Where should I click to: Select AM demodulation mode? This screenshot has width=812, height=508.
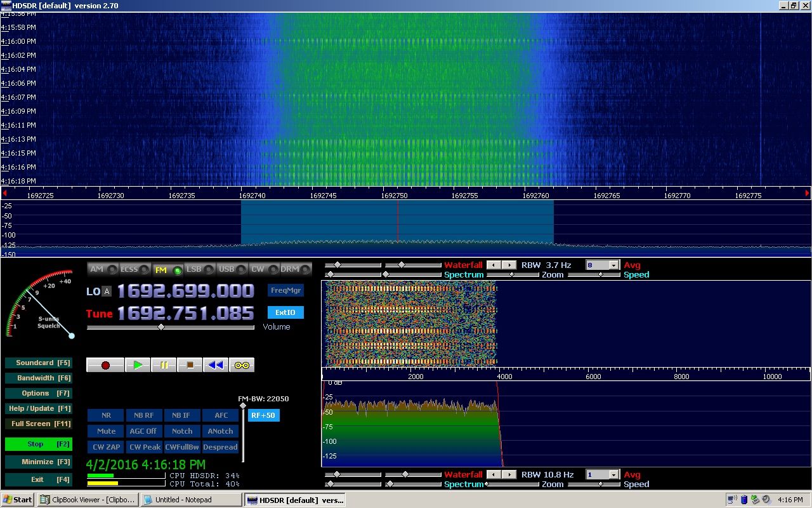pyautogui.click(x=103, y=269)
